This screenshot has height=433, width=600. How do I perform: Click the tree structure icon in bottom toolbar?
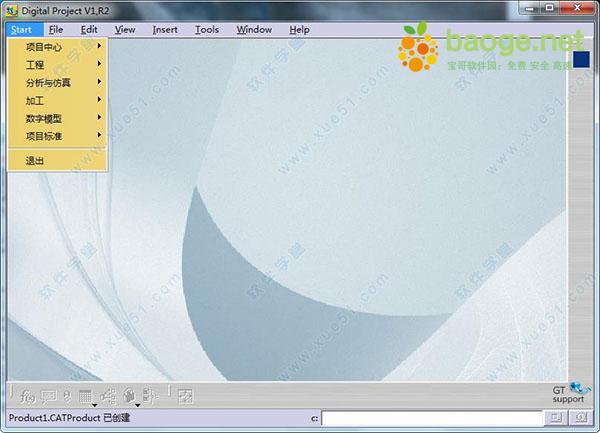click(108, 396)
